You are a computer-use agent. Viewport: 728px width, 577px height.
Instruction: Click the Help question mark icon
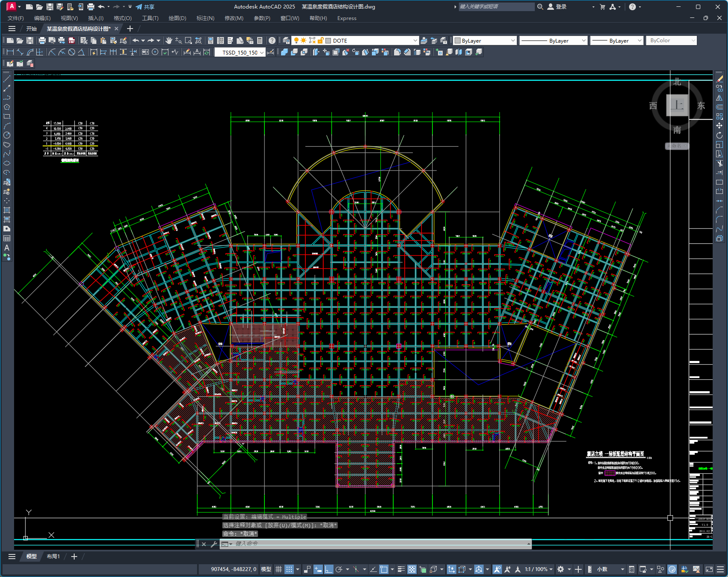point(272,40)
